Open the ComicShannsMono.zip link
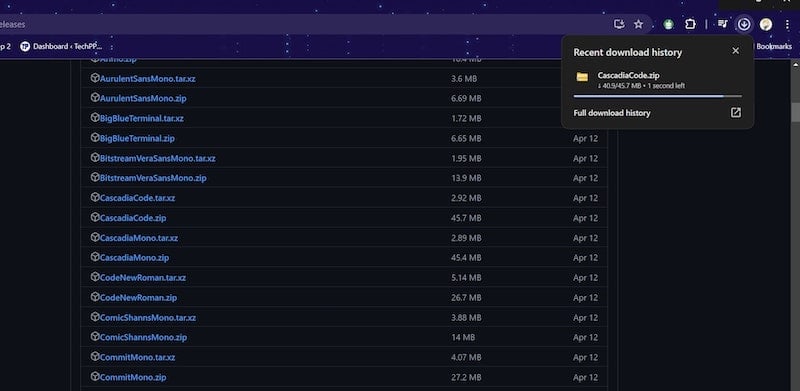The image size is (800, 391). click(x=143, y=337)
